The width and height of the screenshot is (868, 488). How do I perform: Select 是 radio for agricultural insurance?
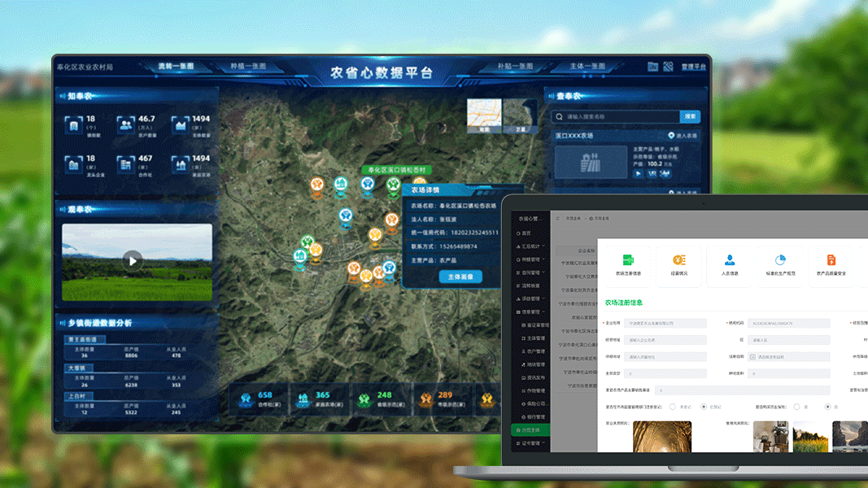[796, 407]
